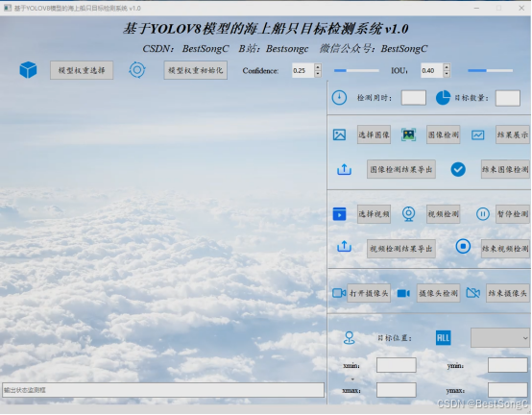Click 结束视频检测 button
The height and width of the screenshot is (415, 532).
(x=505, y=249)
